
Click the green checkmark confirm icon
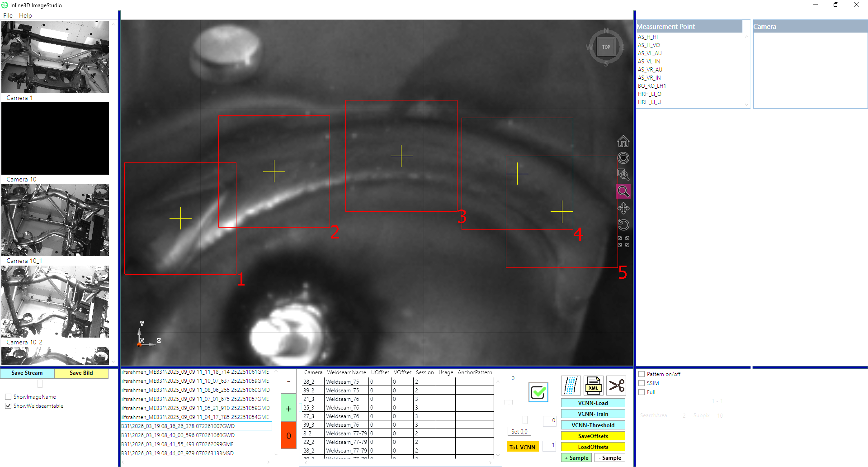pos(538,392)
